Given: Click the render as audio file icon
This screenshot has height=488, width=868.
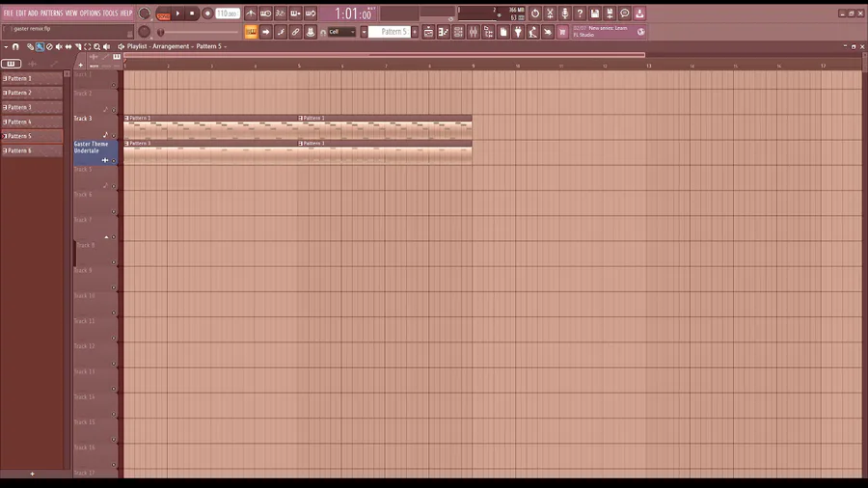Looking at the screenshot, I should point(610,14).
